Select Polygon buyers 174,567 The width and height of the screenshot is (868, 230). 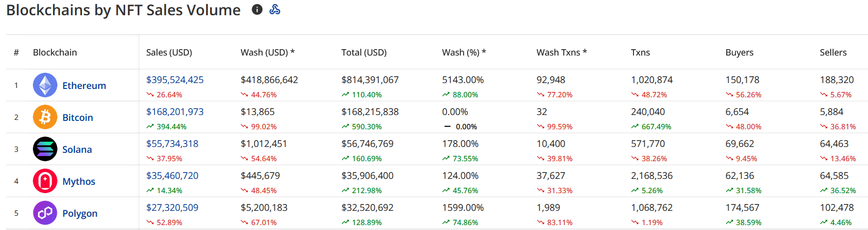point(742,207)
